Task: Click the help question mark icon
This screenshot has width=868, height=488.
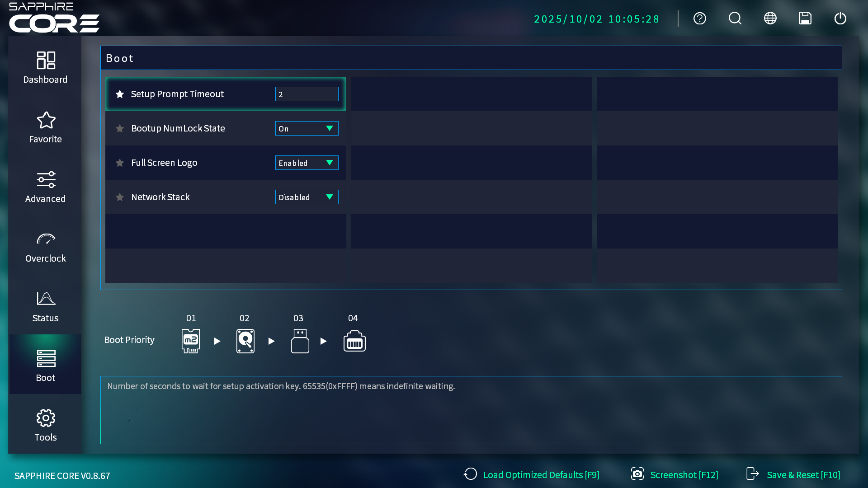Action: click(x=699, y=19)
